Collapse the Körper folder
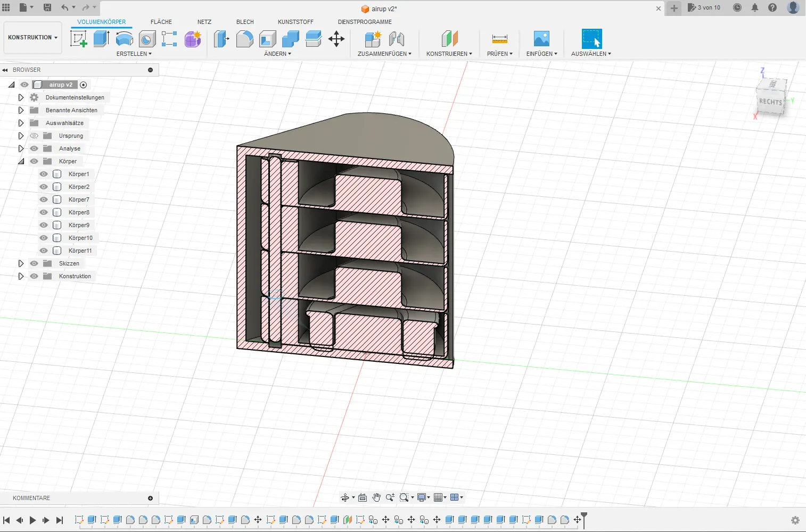The image size is (806, 532). point(21,161)
